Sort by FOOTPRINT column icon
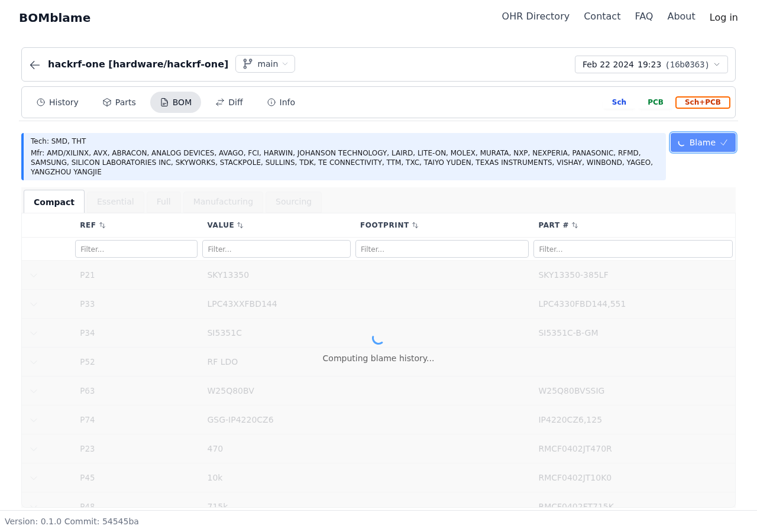The image size is (757, 532). pyautogui.click(x=415, y=225)
